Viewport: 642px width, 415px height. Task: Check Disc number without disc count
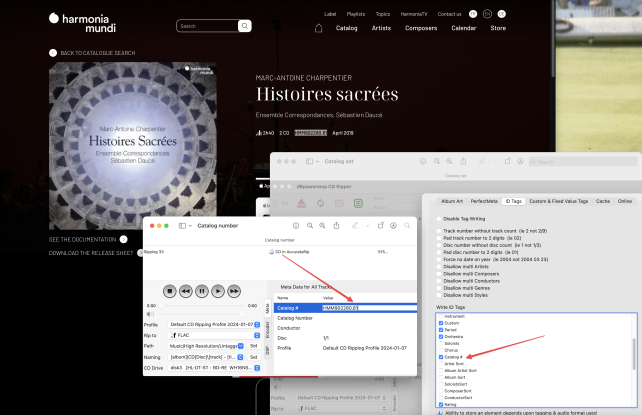pos(439,245)
